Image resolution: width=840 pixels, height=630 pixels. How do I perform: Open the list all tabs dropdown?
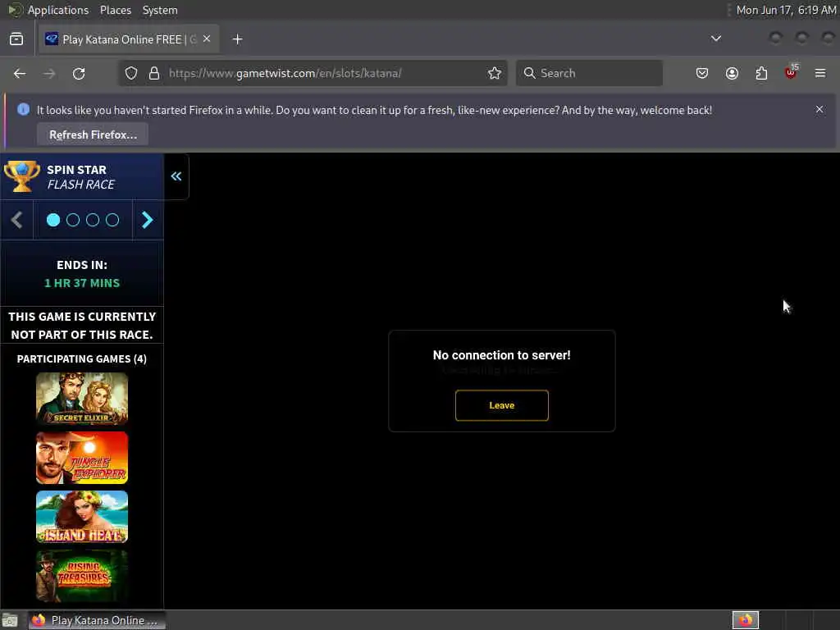(715, 39)
